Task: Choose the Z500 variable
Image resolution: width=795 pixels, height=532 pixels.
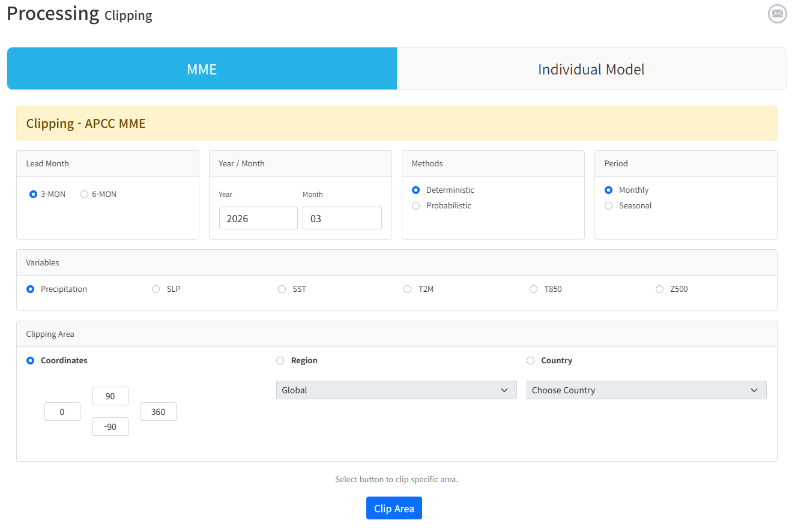Action: [660, 289]
